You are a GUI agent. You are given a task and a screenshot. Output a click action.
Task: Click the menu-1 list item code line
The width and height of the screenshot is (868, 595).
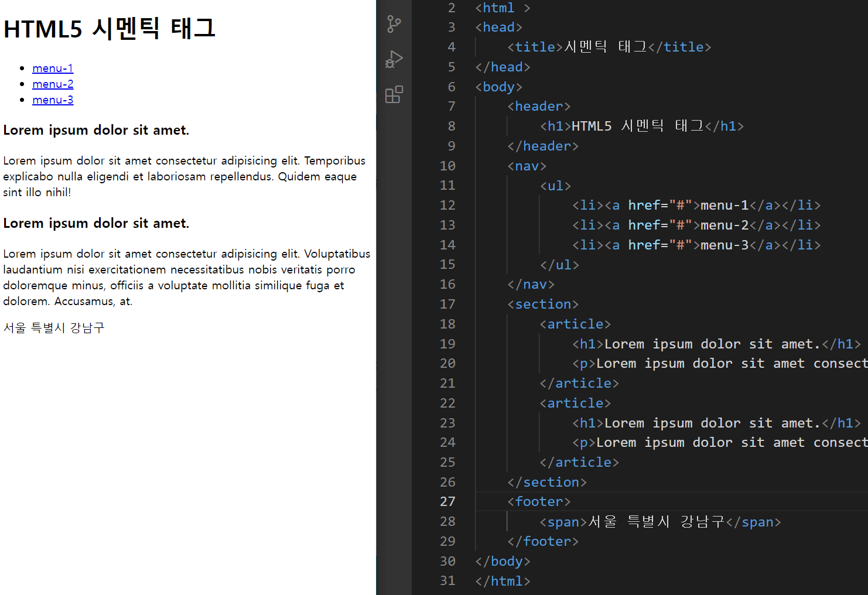point(696,205)
